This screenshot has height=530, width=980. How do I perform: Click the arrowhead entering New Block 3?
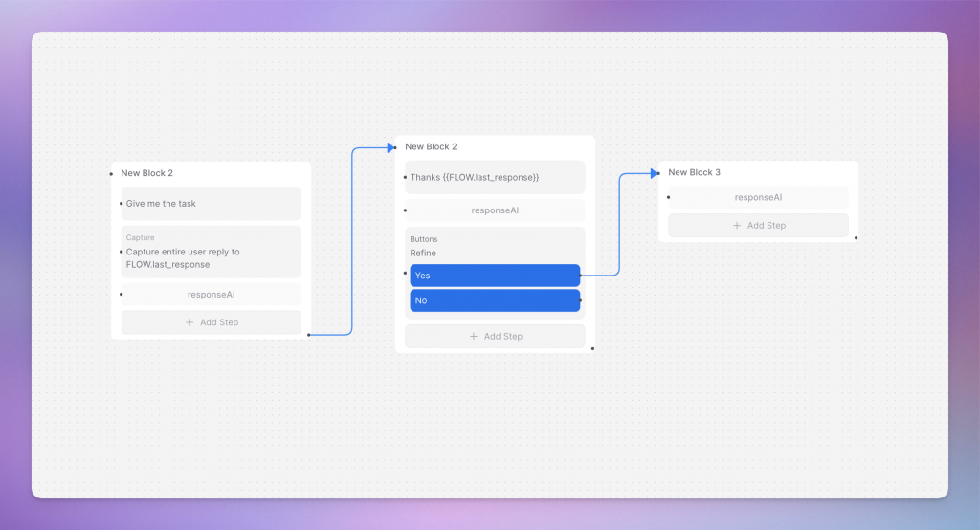point(655,173)
